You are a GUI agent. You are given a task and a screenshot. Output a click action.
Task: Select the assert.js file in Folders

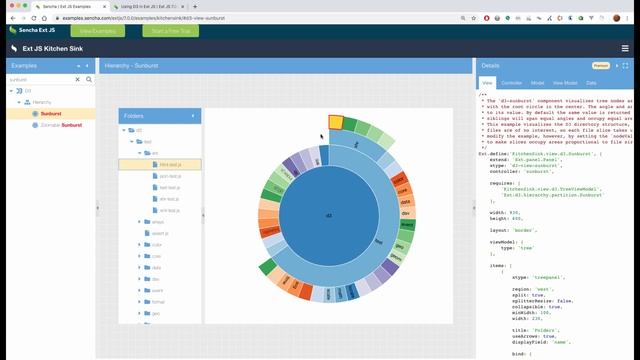tap(160, 233)
